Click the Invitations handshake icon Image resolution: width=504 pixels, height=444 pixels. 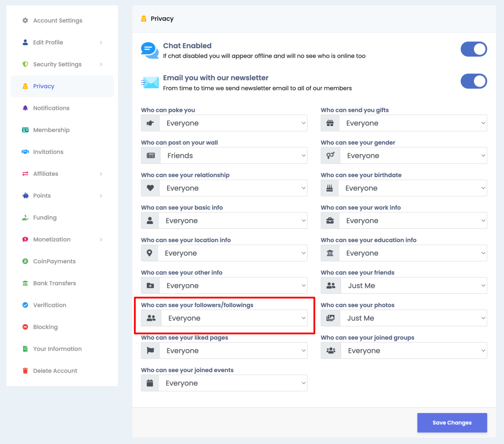click(x=25, y=152)
